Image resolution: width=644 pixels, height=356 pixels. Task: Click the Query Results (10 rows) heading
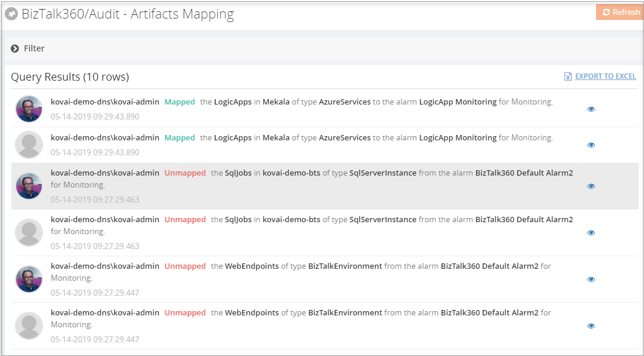click(x=70, y=76)
